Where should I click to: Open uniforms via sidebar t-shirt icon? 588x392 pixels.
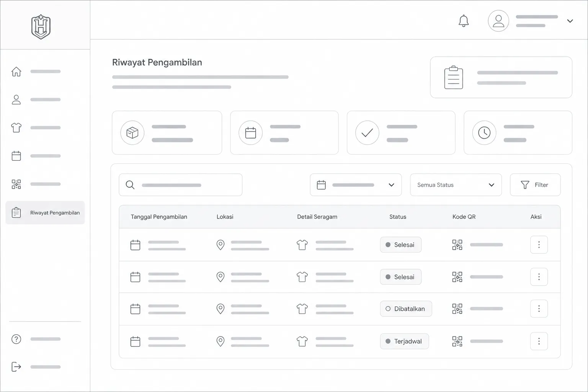[16, 127]
